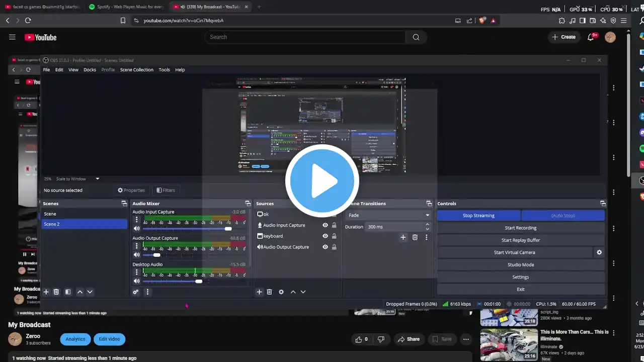Image resolution: width=644 pixels, height=362 pixels.
Task: Add a source with the Sources plus icon
Action: pyautogui.click(x=259, y=292)
